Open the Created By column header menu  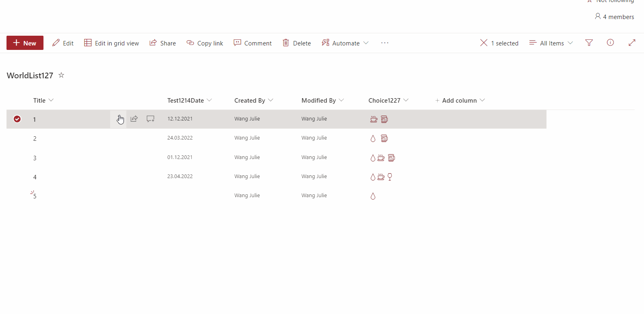click(x=254, y=100)
